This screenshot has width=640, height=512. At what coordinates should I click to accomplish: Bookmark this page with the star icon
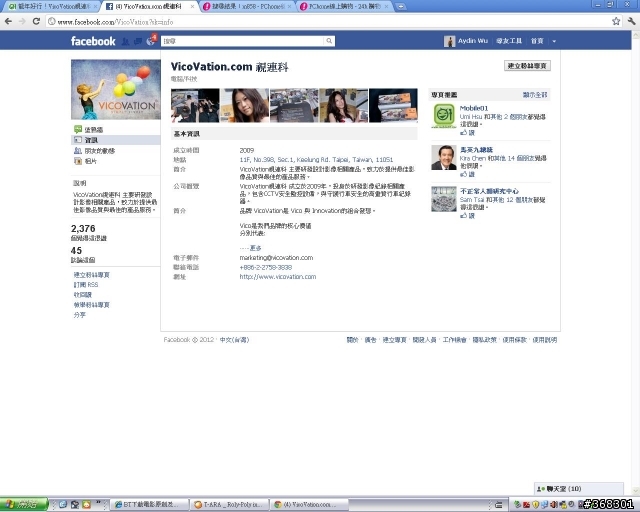pyautogui.click(x=616, y=21)
